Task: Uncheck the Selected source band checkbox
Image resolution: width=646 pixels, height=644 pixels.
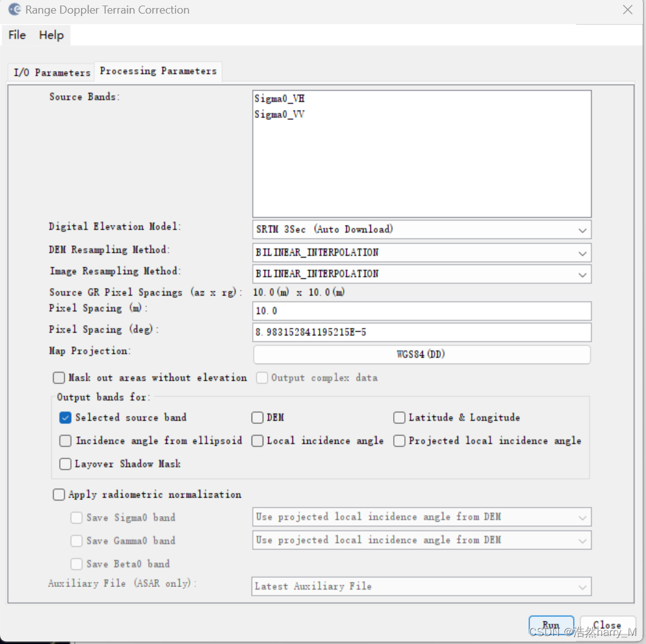Action: click(x=66, y=418)
